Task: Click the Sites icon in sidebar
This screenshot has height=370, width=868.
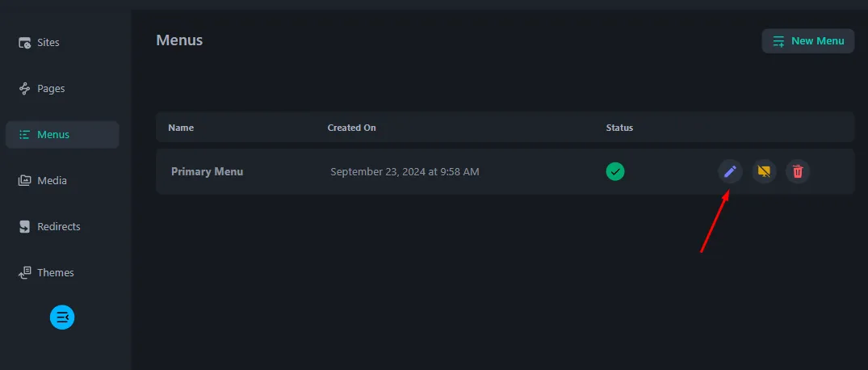Action: [x=24, y=43]
